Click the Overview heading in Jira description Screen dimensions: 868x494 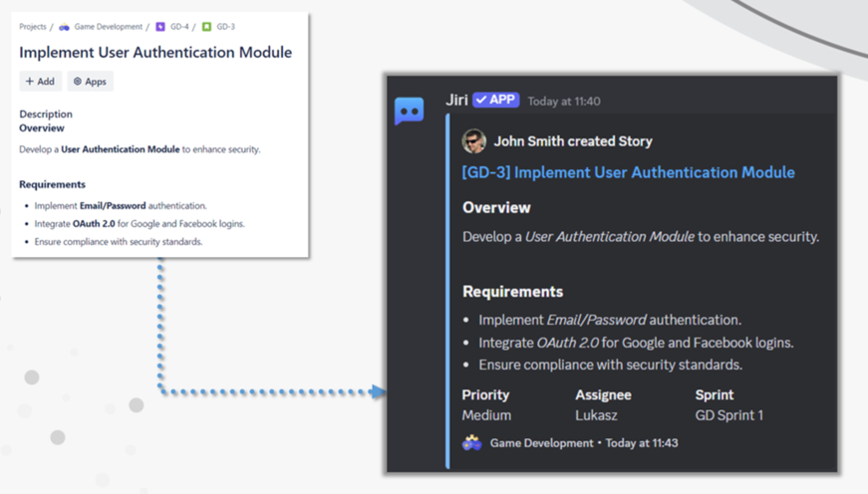[x=42, y=127]
